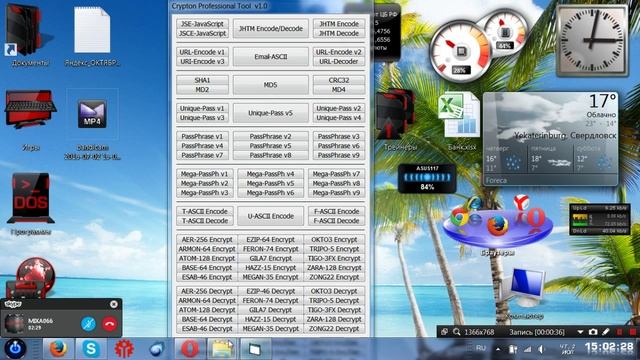Click the JSE-JavaScript button

click(x=202, y=24)
